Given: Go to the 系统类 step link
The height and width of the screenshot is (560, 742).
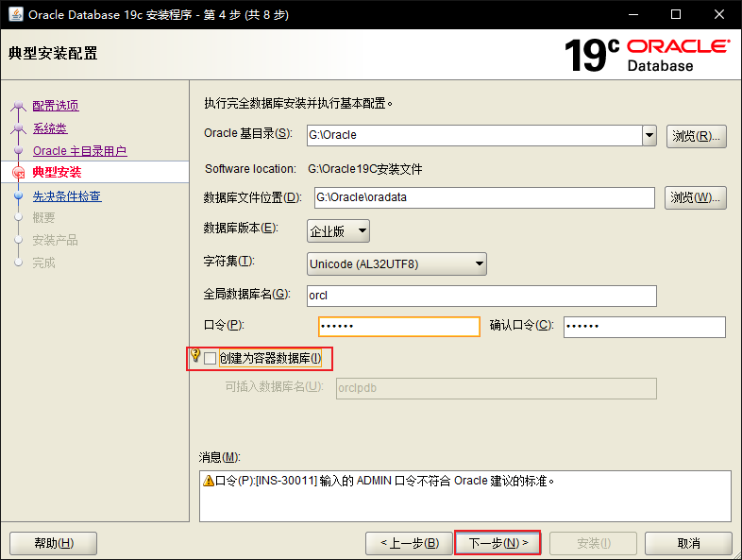Looking at the screenshot, I should (x=50, y=128).
